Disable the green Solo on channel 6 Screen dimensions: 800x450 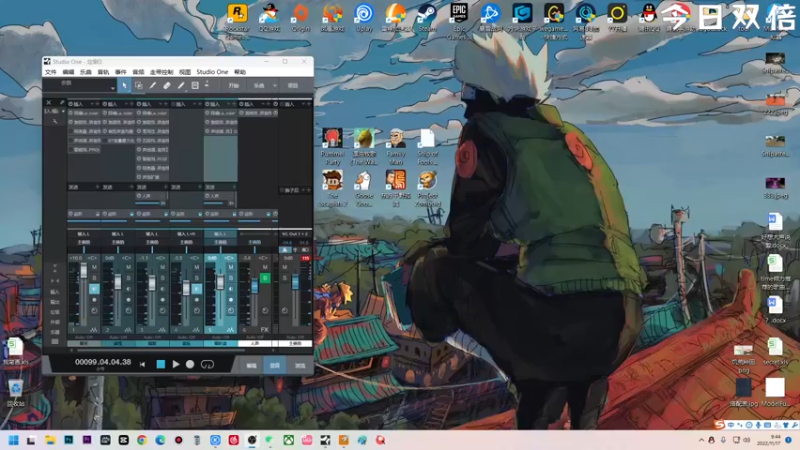(x=265, y=278)
